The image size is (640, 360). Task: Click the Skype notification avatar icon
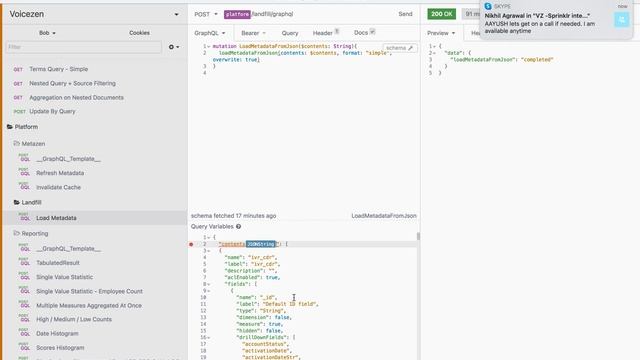622,20
